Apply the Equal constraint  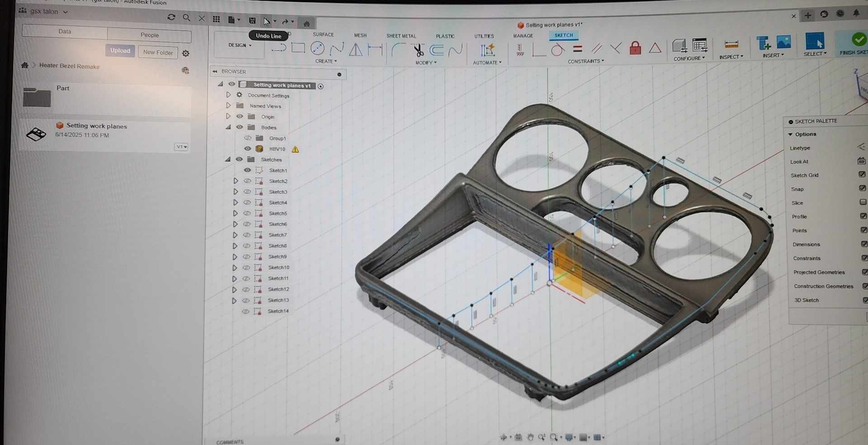point(577,49)
